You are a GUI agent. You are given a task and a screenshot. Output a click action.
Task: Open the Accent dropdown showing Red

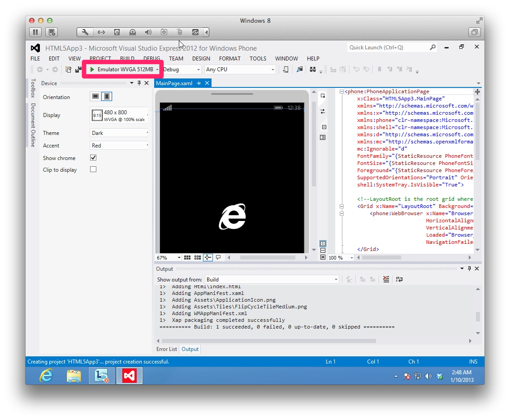(x=120, y=146)
